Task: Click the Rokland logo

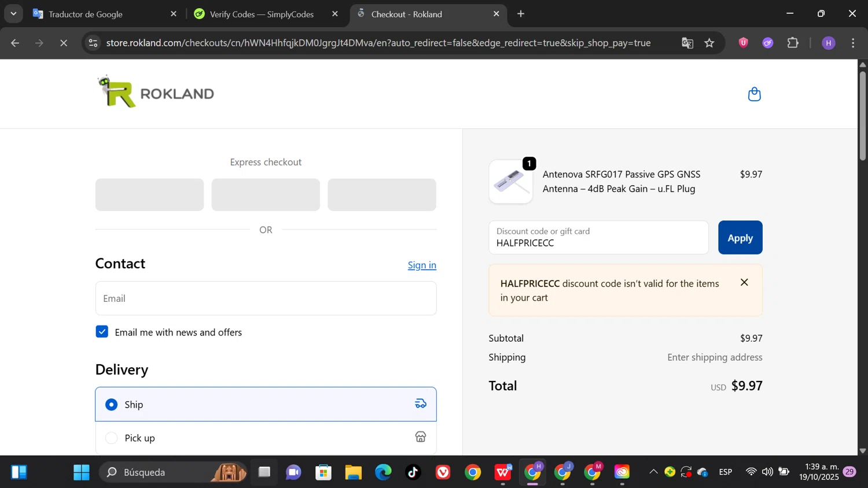Action: [156, 93]
